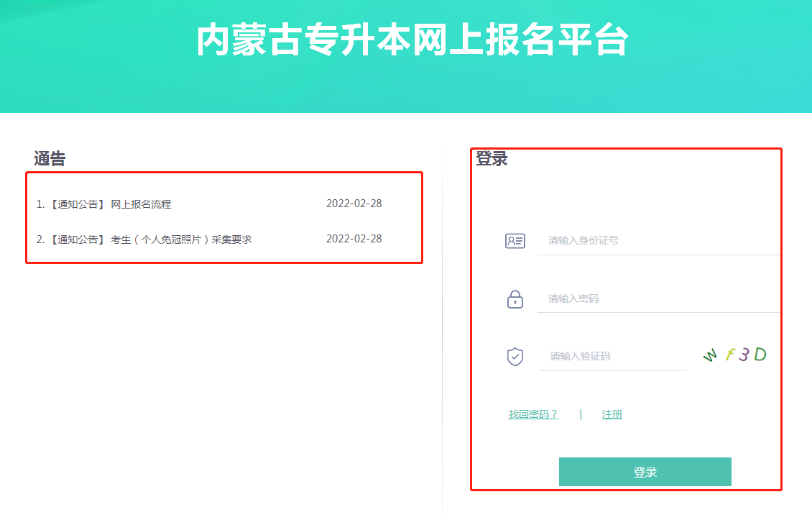
Task: Open the 注册 registration link
Action: (x=612, y=414)
